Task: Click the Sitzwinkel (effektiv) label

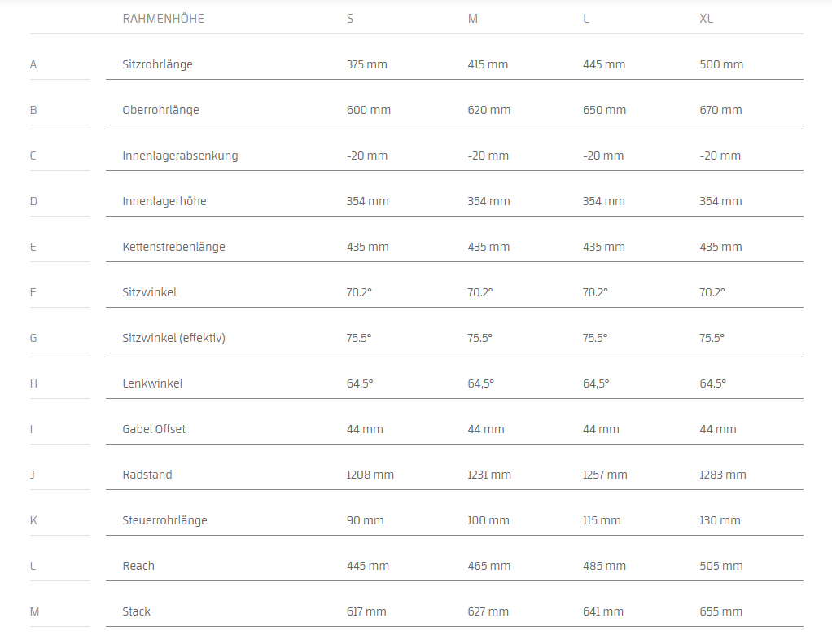Action: coord(173,338)
